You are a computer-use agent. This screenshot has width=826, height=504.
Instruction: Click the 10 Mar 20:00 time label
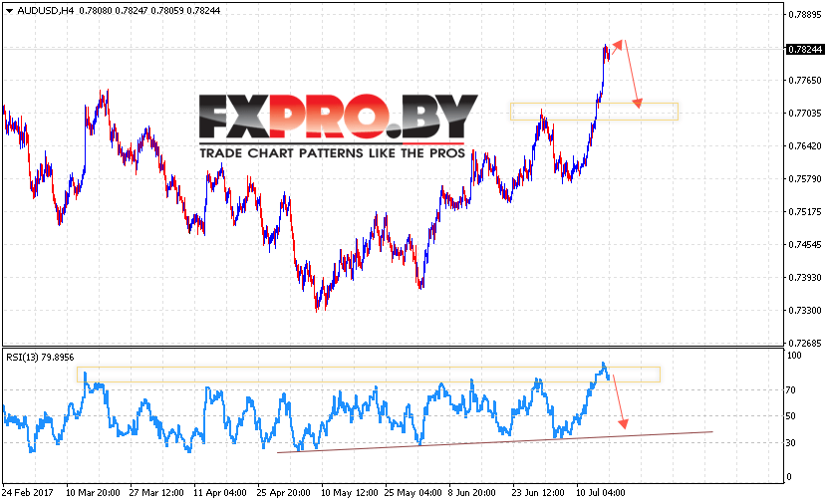click(x=93, y=493)
